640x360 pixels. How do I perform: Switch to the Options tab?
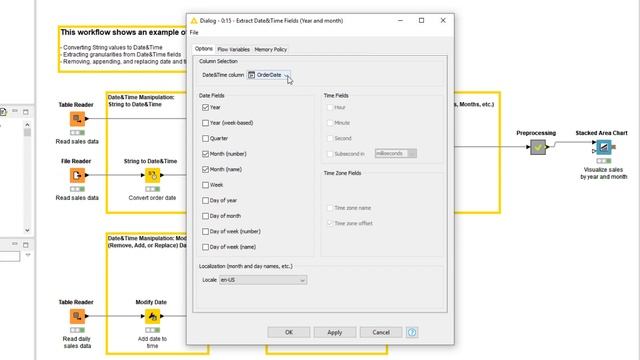pyautogui.click(x=204, y=49)
